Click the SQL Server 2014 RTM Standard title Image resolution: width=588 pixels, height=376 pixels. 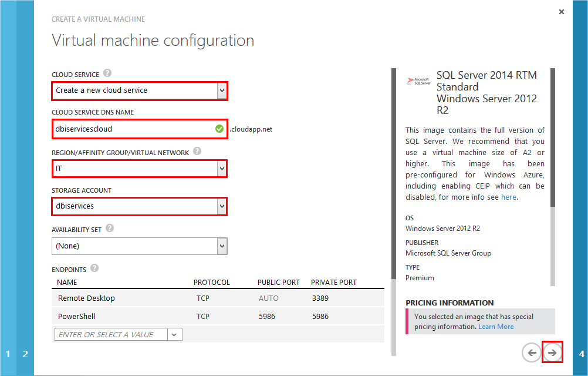(486, 81)
